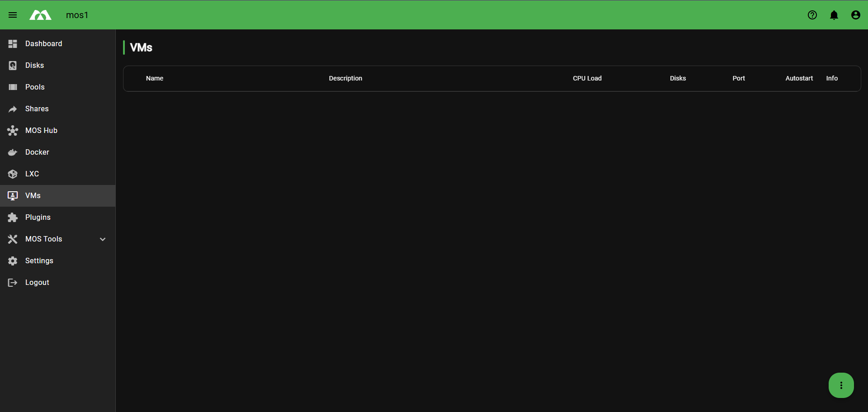The image size is (868, 412).
Task: Click the MOS Hub puzzle icon
Action: point(12,130)
